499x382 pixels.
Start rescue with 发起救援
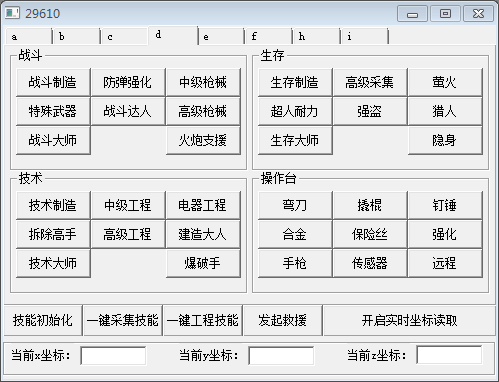[x=283, y=320]
